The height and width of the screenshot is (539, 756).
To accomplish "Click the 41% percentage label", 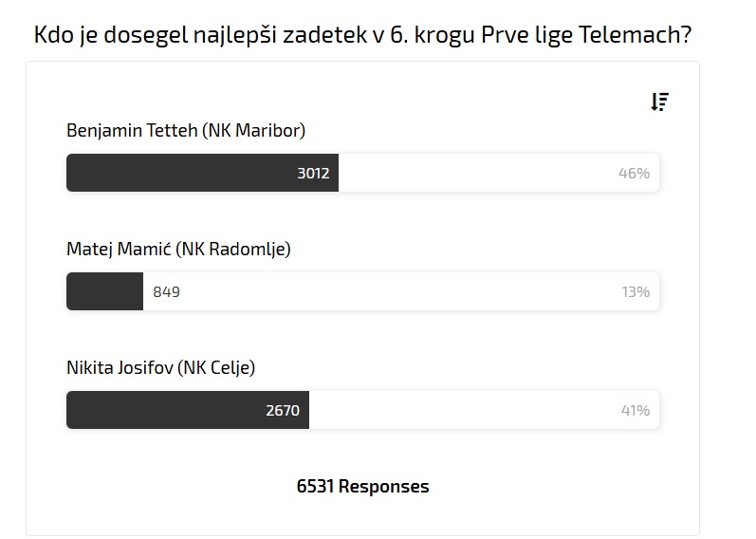I will click(x=635, y=411).
